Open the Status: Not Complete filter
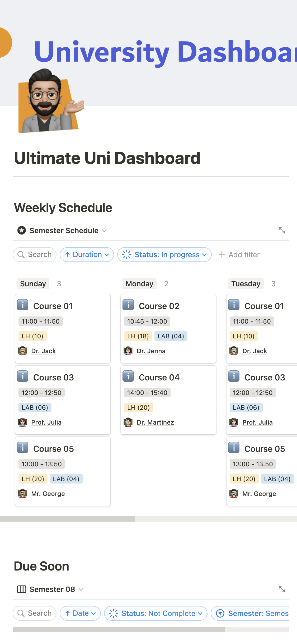The width and height of the screenshot is (297, 644). pos(155,613)
